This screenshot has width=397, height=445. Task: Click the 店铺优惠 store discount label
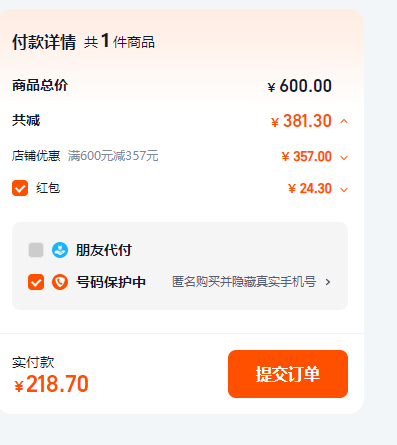(x=36, y=156)
